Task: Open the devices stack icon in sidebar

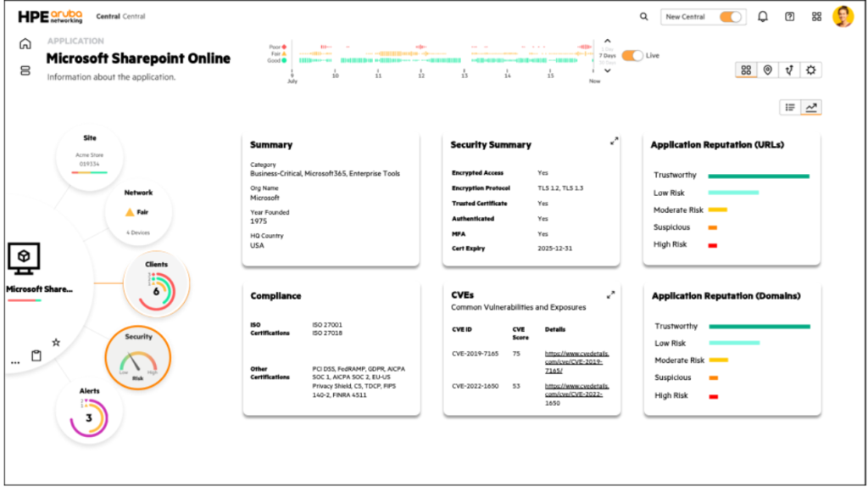Action: click(x=25, y=70)
